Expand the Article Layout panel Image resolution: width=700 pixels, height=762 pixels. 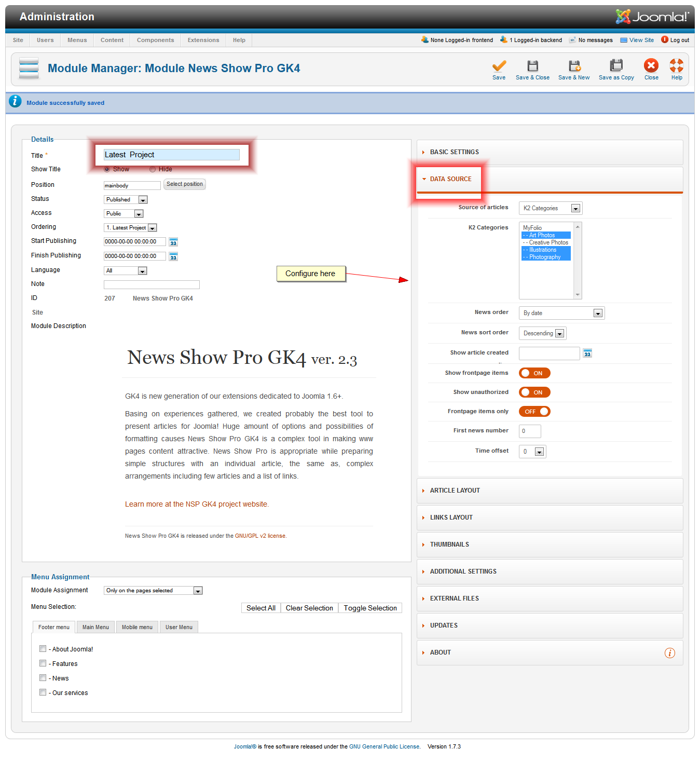click(x=550, y=491)
